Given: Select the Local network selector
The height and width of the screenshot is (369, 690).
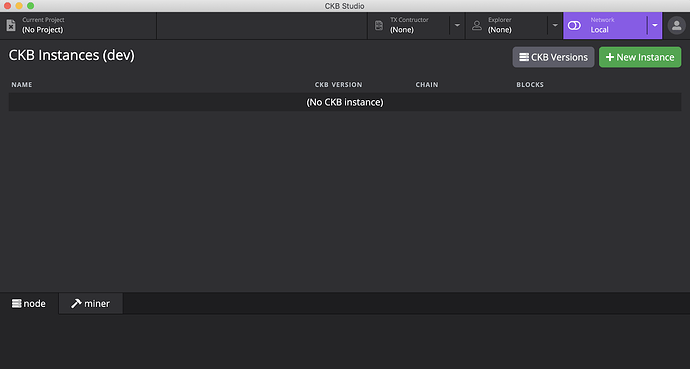Looking at the screenshot, I should pos(606,26).
